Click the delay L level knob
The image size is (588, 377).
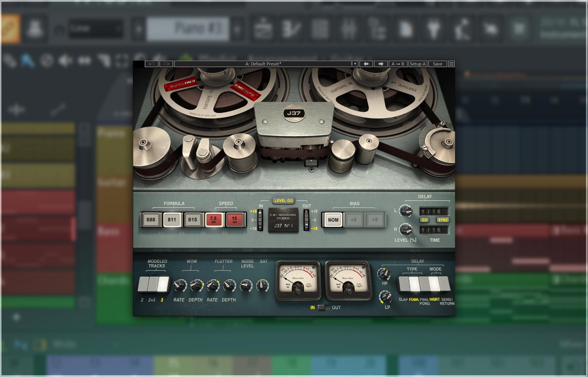pos(406,211)
